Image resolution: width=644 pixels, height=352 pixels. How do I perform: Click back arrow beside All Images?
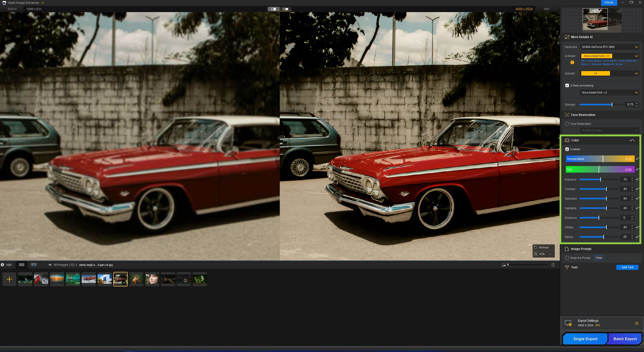click(50, 265)
